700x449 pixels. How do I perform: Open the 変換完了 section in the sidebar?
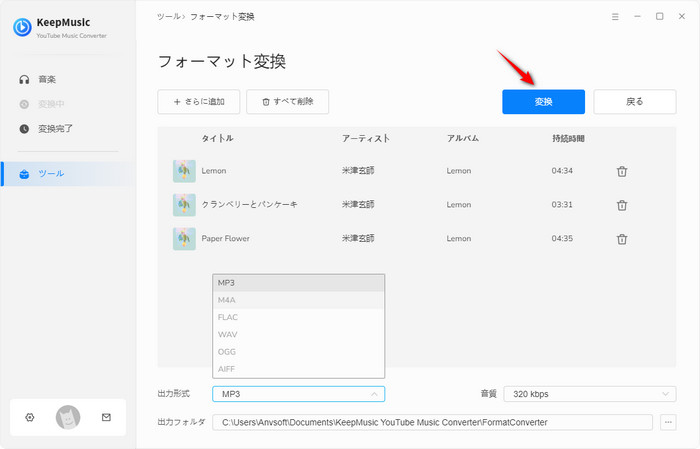[55, 129]
